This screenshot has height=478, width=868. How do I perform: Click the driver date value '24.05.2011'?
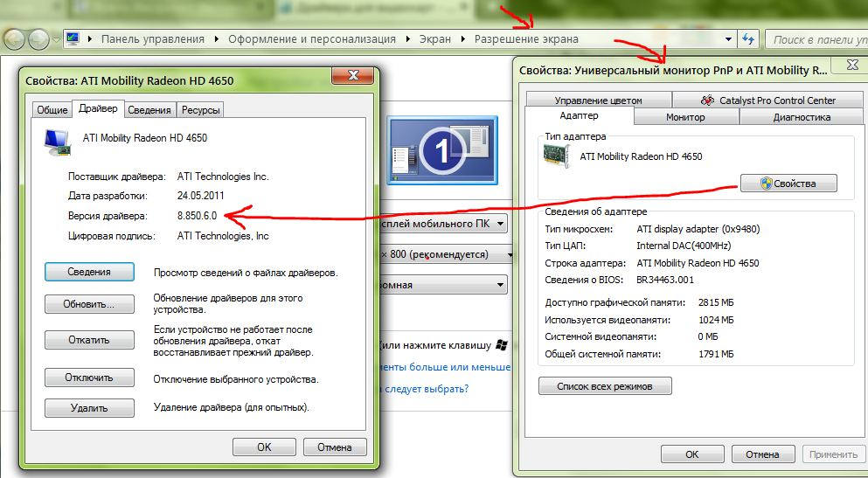point(200,196)
